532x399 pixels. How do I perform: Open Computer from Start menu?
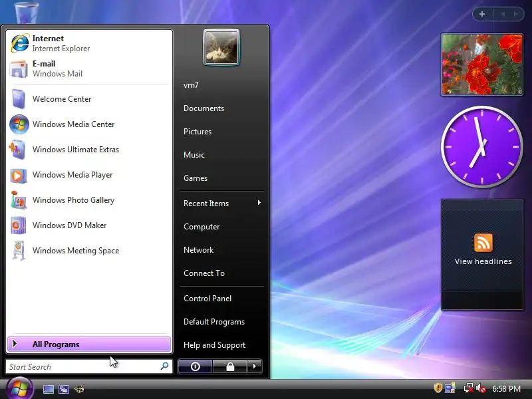[x=201, y=227]
